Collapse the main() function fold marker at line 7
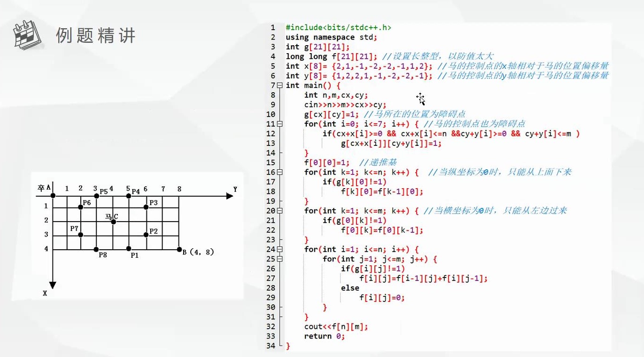The height and width of the screenshot is (357, 644). point(280,85)
